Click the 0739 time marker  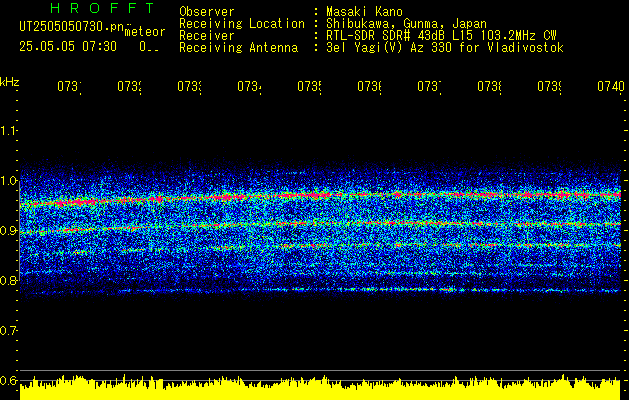point(549,86)
